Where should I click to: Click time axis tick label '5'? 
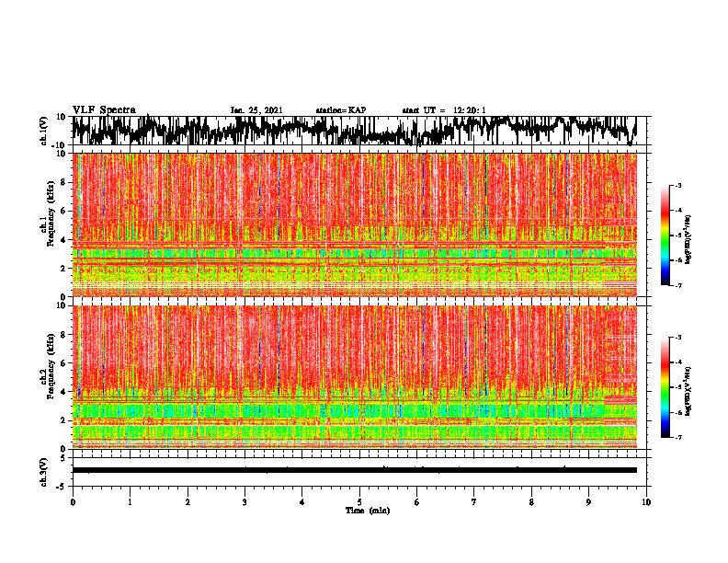click(x=359, y=502)
